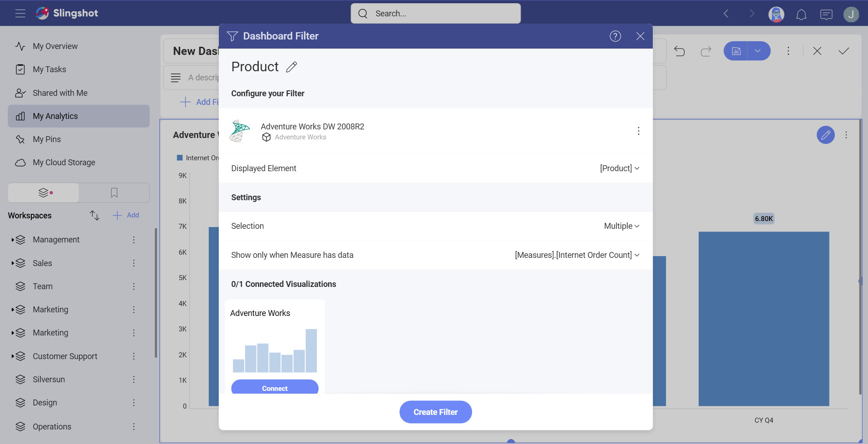Expand the Management workspace
Screen dimensions: 868x444
13,240
